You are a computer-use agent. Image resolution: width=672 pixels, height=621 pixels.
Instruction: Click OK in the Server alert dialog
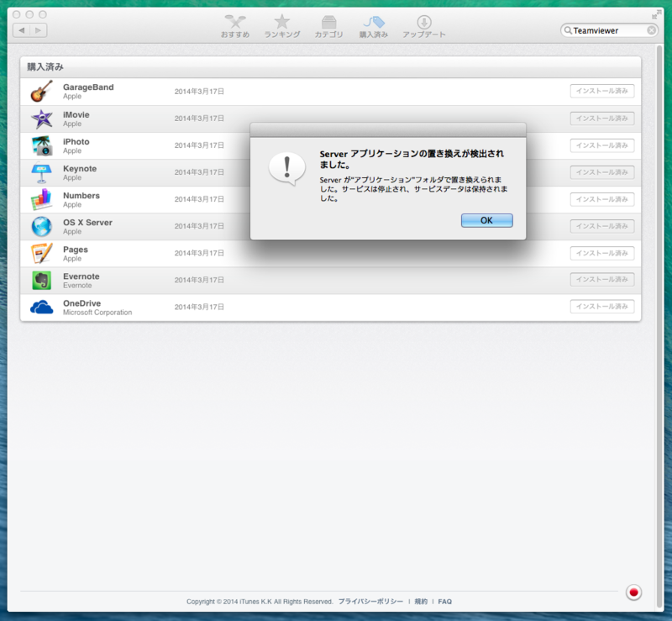tap(486, 220)
